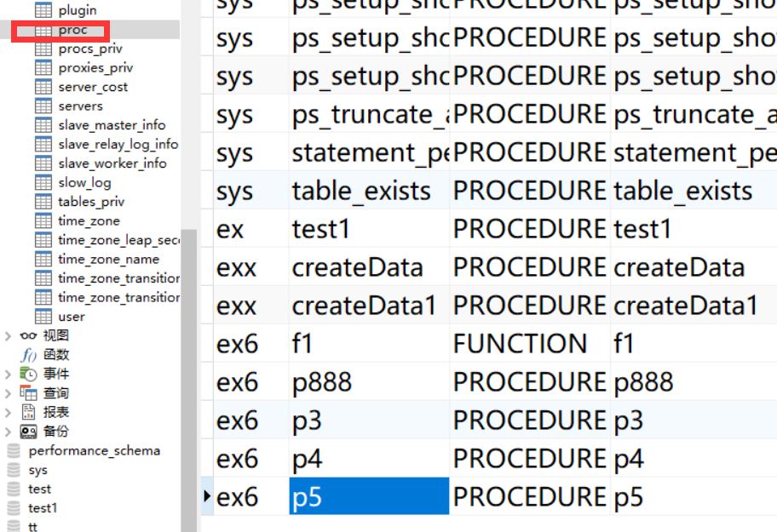Expand the 查询 queries node
The height and width of the screenshot is (532, 777).
tap(8, 393)
